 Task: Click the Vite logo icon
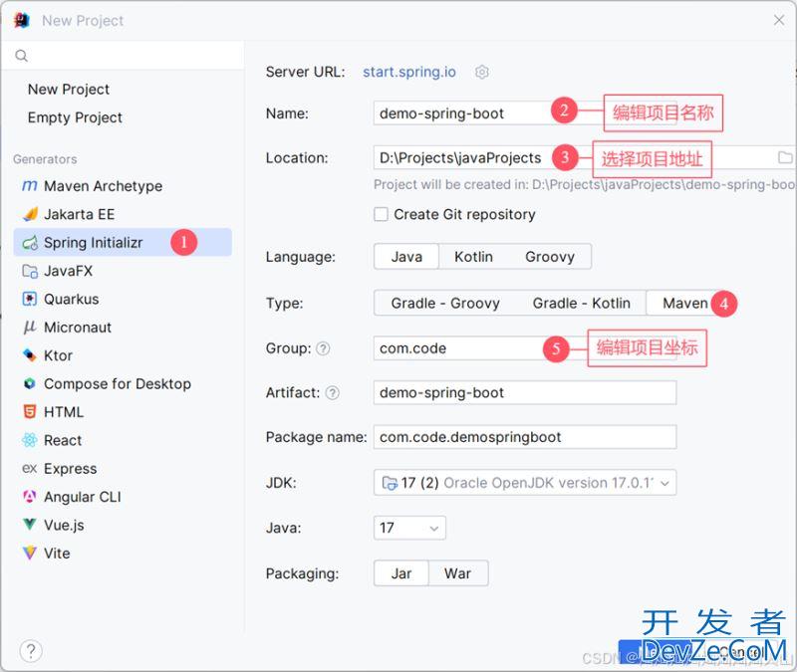click(30, 553)
